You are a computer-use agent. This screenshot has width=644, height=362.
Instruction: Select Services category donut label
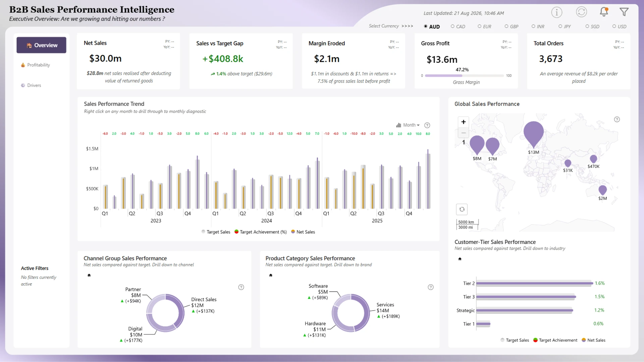coord(388,310)
